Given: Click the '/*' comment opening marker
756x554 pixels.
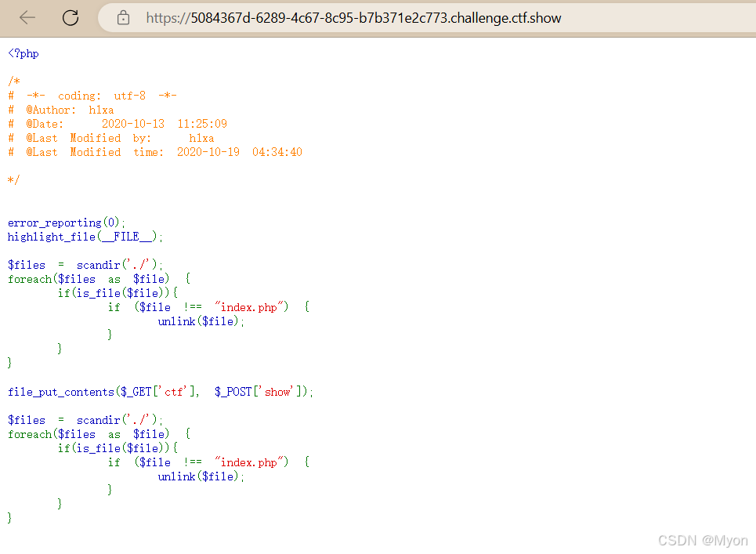Looking at the screenshot, I should pyautogui.click(x=13, y=81).
